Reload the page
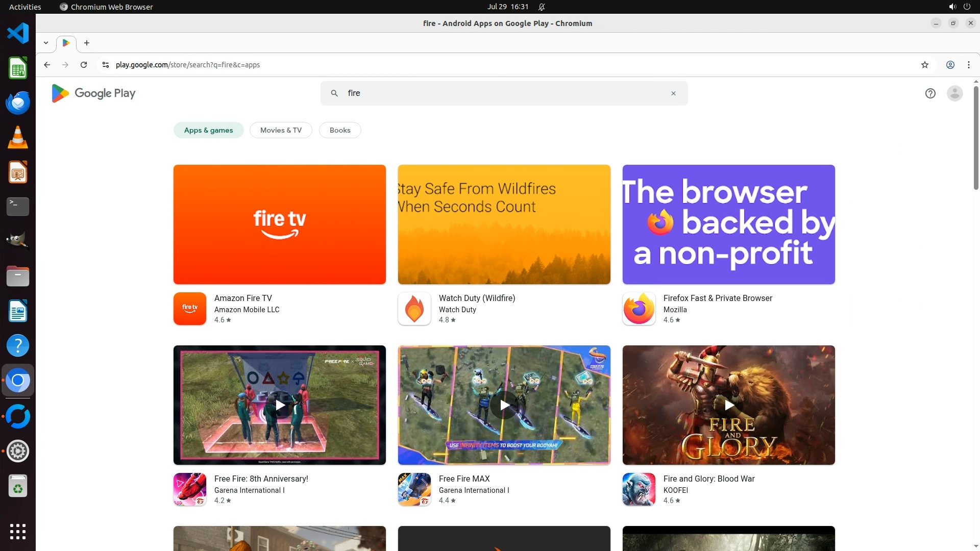 pyautogui.click(x=84, y=65)
